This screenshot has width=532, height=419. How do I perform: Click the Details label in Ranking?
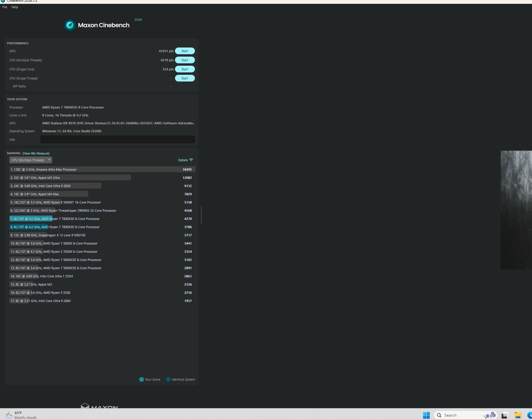tap(183, 160)
